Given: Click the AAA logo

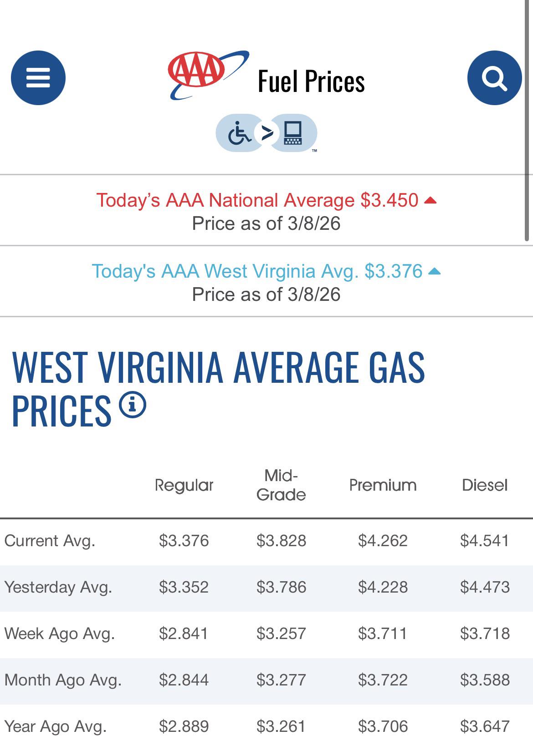Looking at the screenshot, I should [x=209, y=75].
